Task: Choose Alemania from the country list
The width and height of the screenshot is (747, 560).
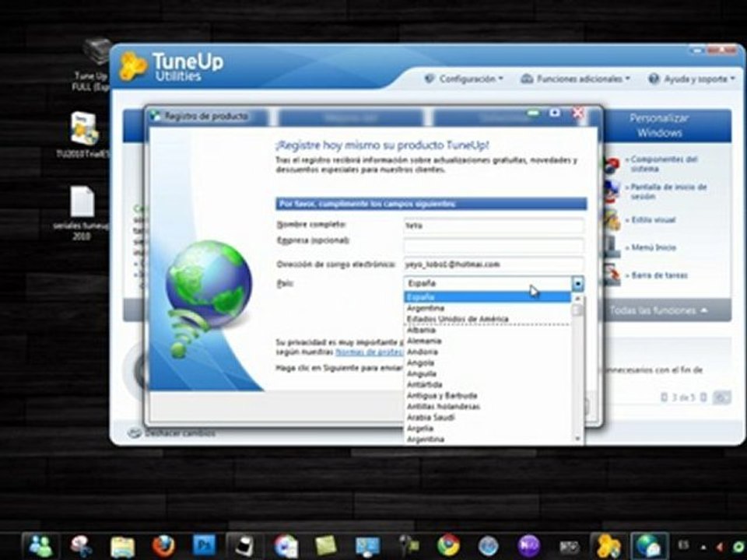Action: 487,341
